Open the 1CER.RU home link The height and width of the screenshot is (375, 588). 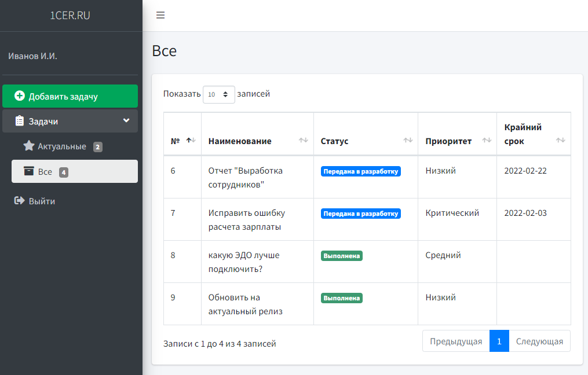[x=70, y=16]
